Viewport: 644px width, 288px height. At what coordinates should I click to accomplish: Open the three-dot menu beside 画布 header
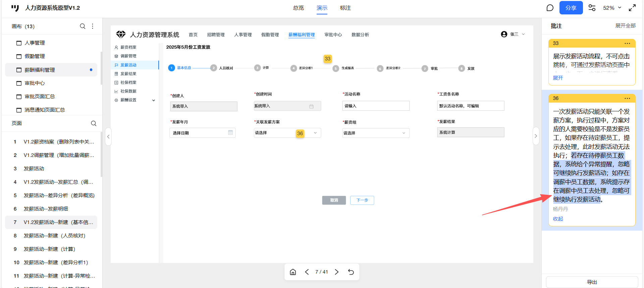93,26
